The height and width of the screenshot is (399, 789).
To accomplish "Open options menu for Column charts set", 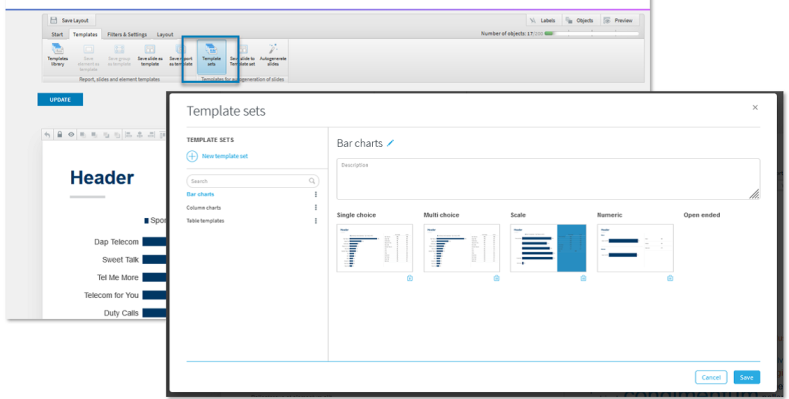I will coord(316,207).
